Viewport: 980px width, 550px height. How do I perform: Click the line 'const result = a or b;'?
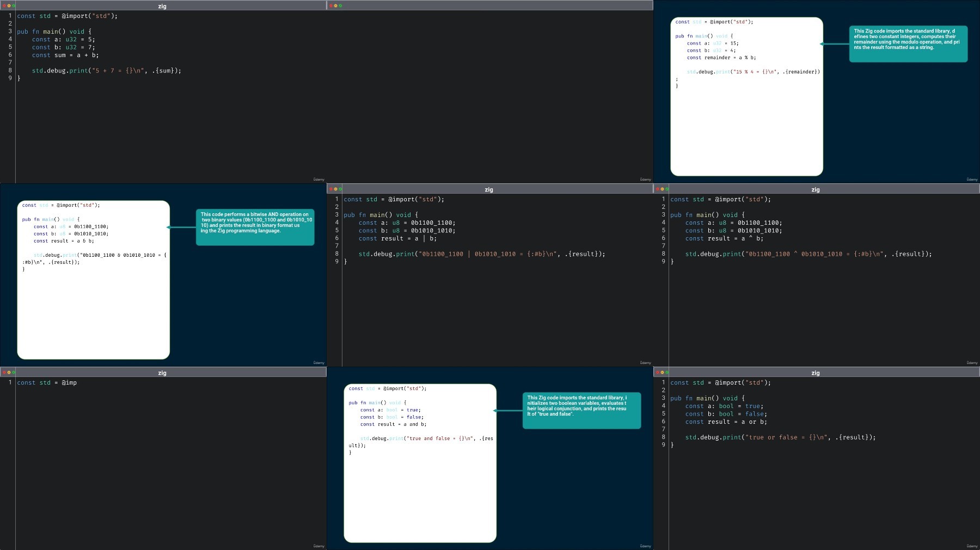pyautogui.click(x=726, y=422)
